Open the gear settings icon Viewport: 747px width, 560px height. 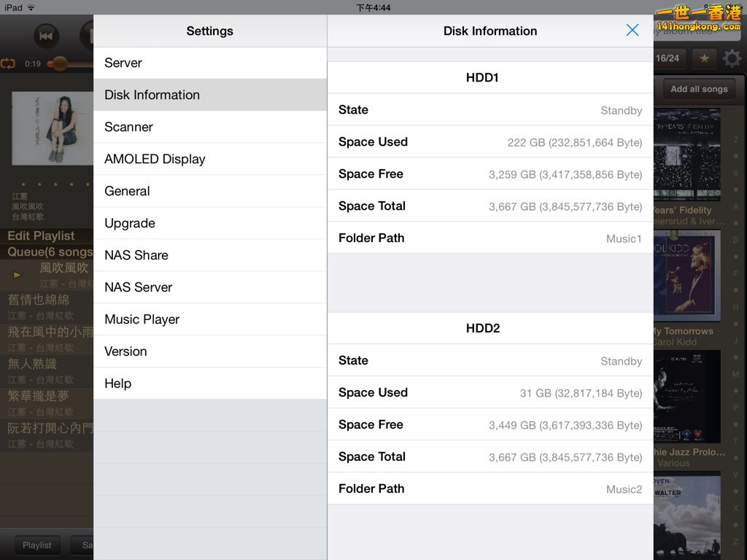click(732, 58)
